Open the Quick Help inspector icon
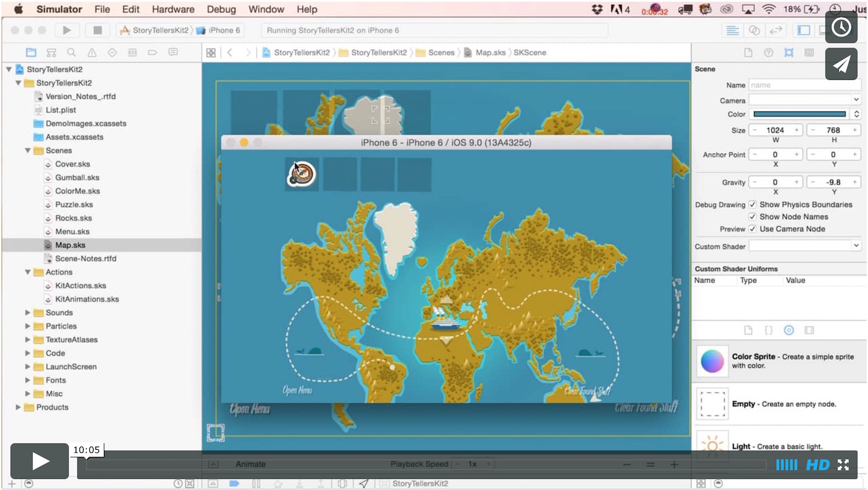This screenshot has height=490, width=868. [x=768, y=53]
